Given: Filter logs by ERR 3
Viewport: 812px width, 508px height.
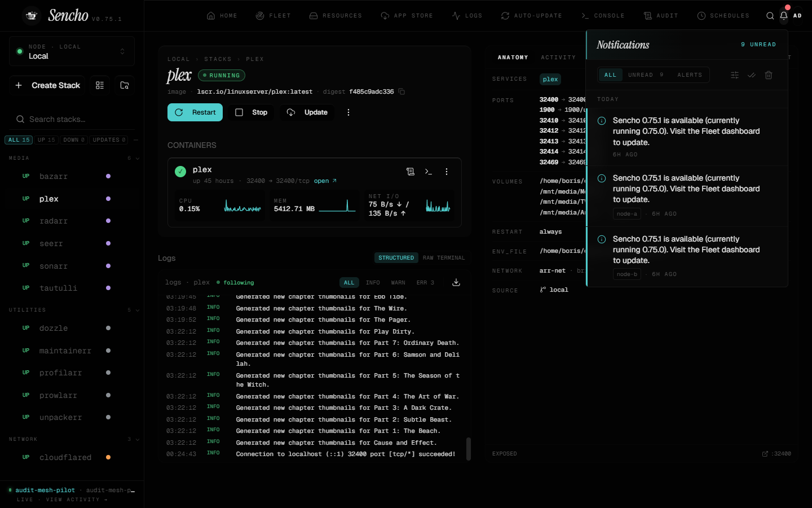Looking at the screenshot, I should point(425,283).
